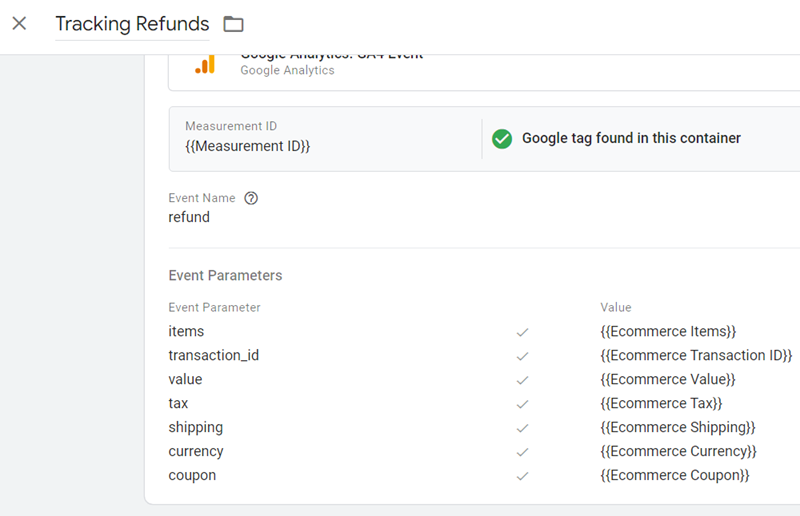Screen dimensions: 800x516
Task: Click the Google Analytics tag type label
Action: click(x=287, y=70)
